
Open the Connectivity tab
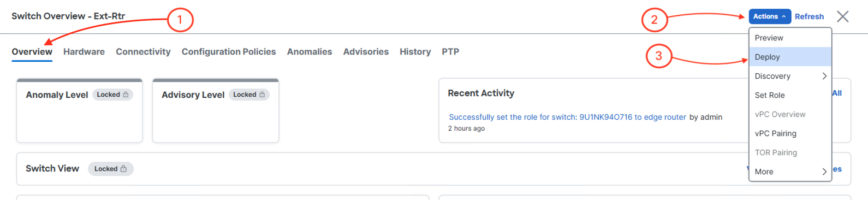tap(143, 52)
